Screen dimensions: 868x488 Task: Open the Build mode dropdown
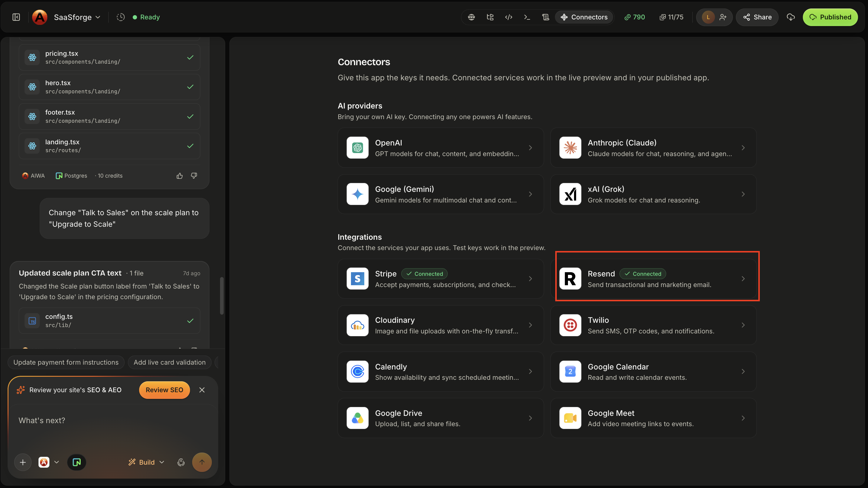[147, 462]
